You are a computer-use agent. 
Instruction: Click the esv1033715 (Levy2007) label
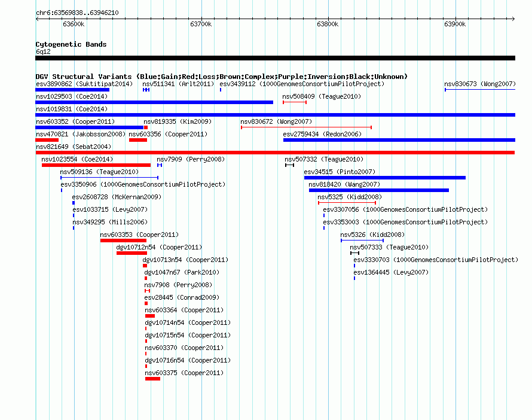[110, 209]
